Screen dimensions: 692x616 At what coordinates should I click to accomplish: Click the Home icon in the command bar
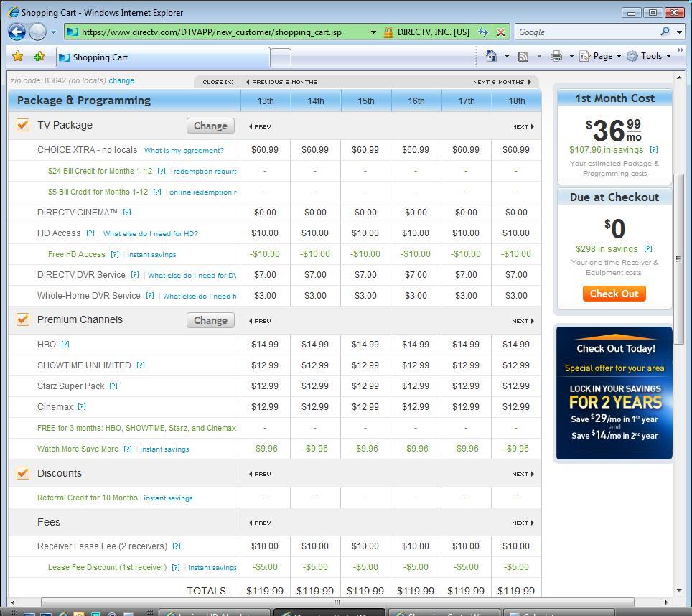pos(491,56)
